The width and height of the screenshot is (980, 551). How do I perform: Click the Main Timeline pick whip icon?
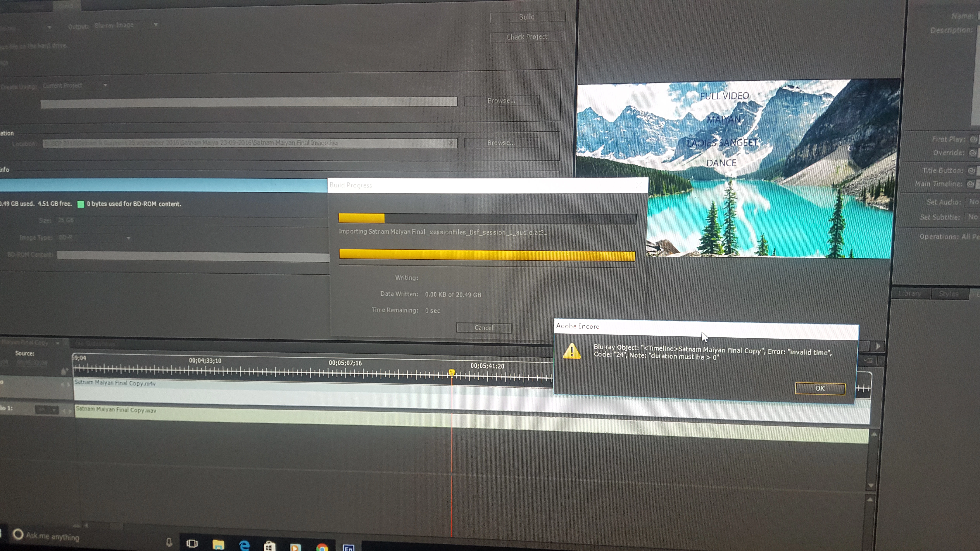[x=970, y=184]
